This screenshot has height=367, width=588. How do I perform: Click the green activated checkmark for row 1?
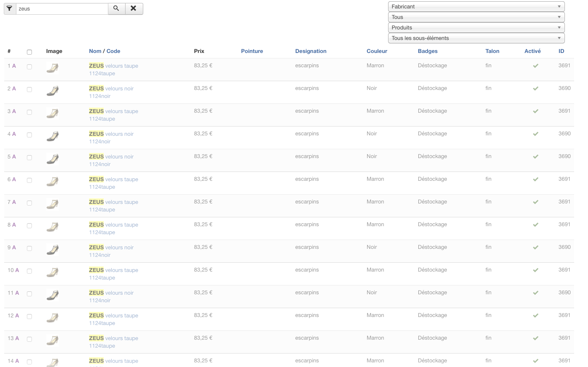tap(535, 66)
